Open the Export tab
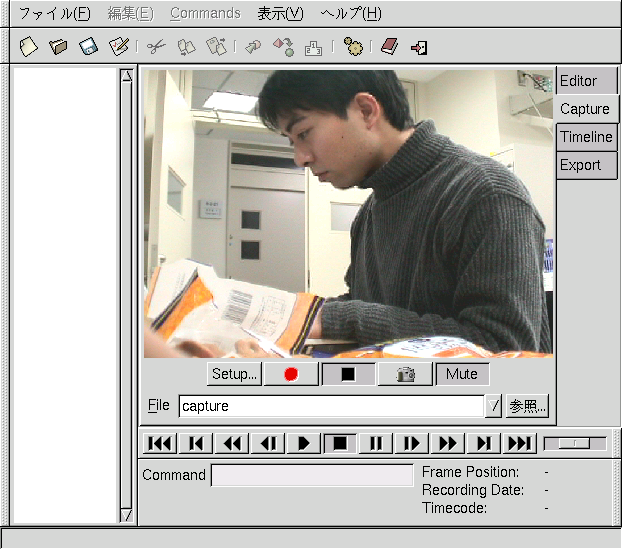 [x=587, y=165]
